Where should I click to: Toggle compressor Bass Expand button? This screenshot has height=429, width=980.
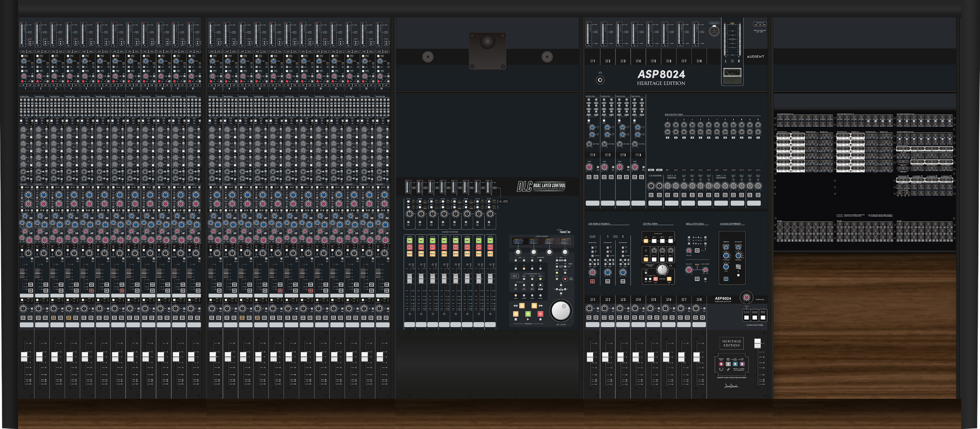click(739, 275)
